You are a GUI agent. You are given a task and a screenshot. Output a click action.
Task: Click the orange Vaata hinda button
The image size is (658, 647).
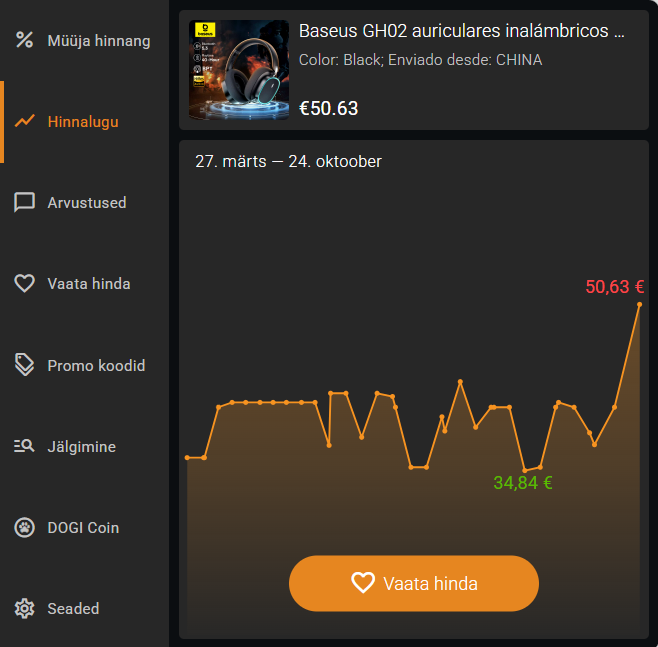click(414, 583)
